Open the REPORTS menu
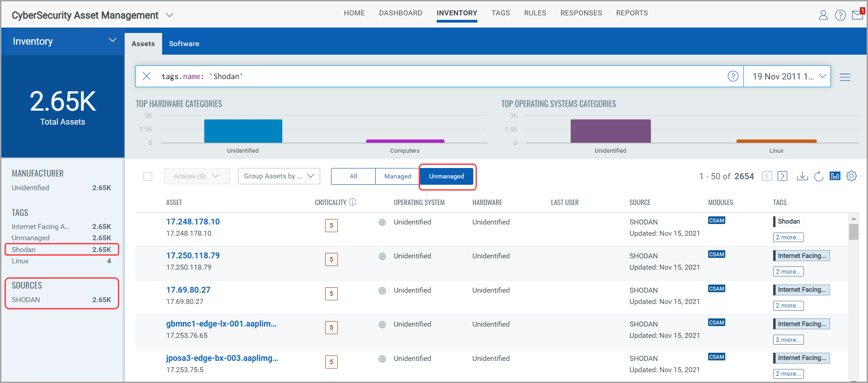The height and width of the screenshot is (383, 868). tap(632, 13)
